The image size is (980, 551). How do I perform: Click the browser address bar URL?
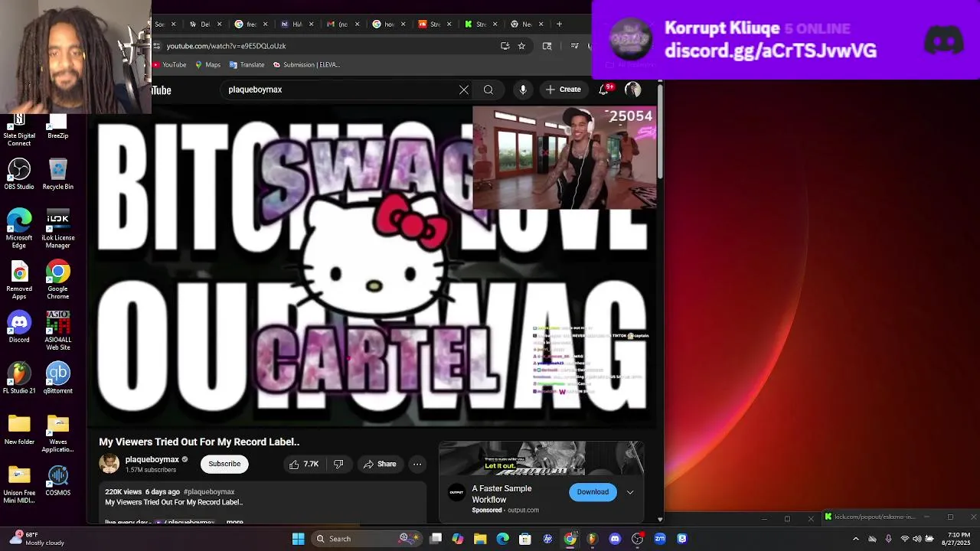227,46
